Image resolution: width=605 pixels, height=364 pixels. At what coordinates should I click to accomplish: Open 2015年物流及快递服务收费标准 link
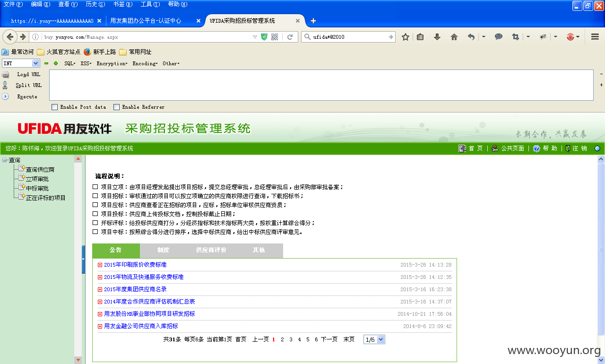144,277
